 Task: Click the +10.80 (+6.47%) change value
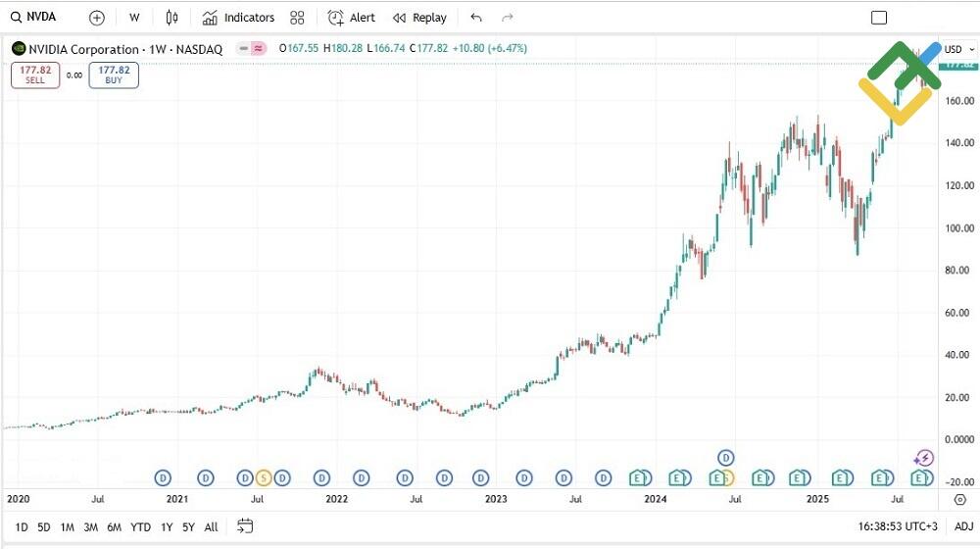(489, 48)
